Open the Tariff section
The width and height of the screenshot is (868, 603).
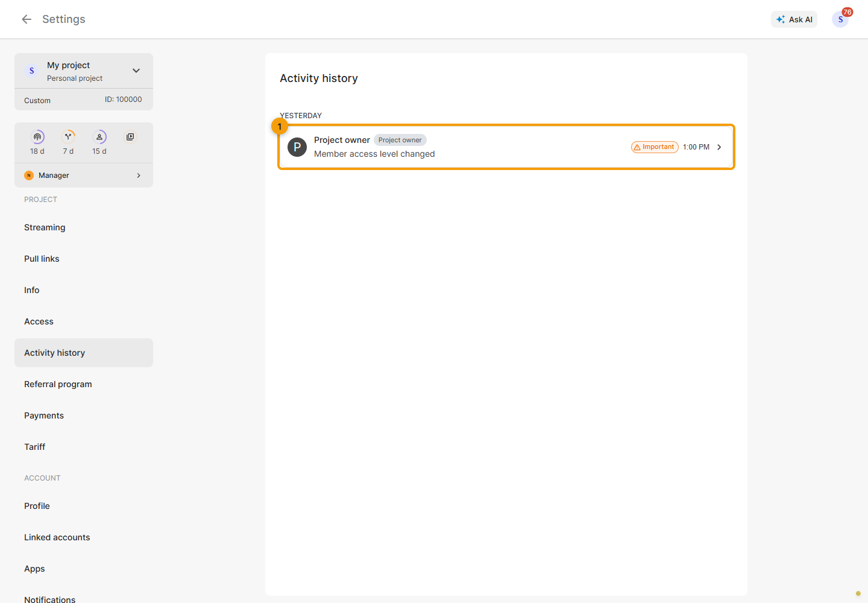point(84,447)
